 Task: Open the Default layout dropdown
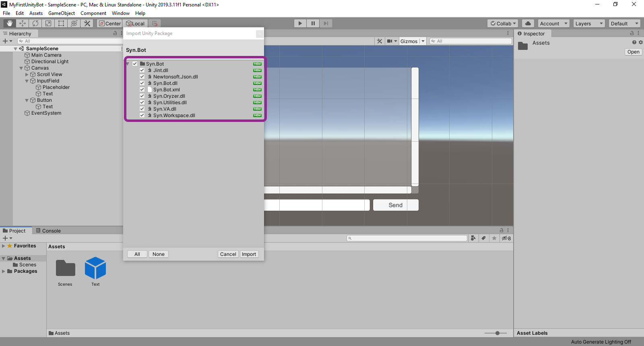click(x=625, y=23)
